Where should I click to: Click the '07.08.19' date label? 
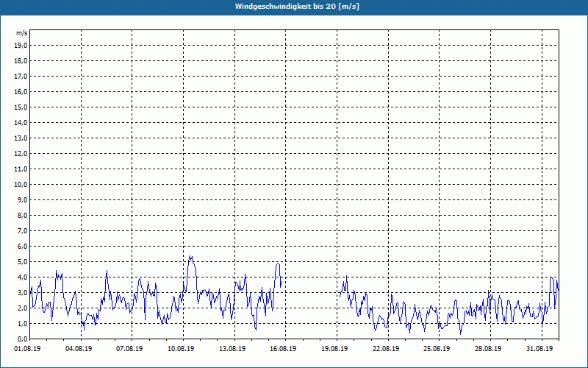coord(129,348)
